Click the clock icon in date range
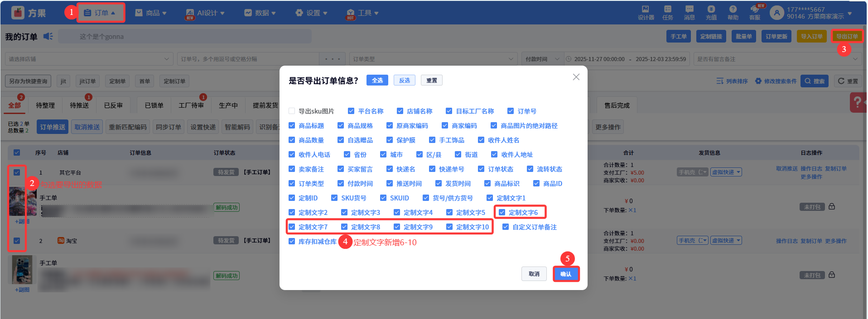 569,59
